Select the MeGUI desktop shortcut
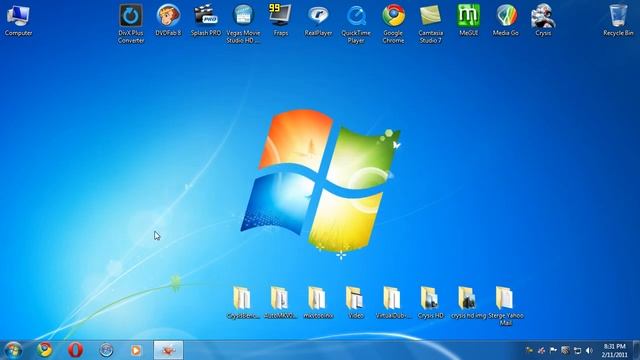640x360 pixels. [468, 20]
